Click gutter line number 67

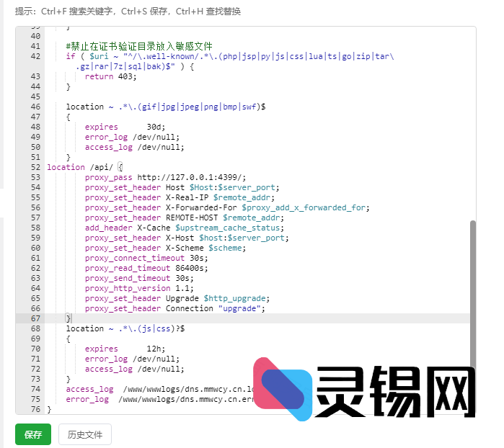[x=35, y=318]
